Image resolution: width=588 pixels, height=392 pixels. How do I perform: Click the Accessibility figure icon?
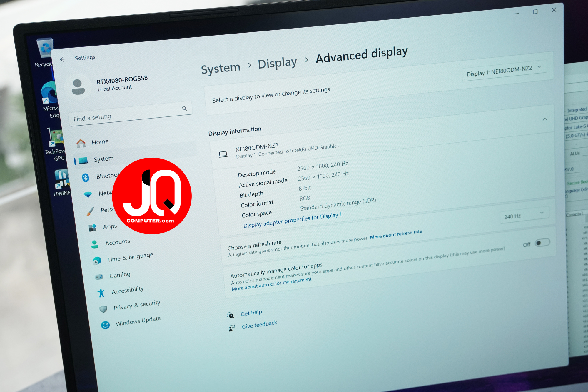click(101, 293)
